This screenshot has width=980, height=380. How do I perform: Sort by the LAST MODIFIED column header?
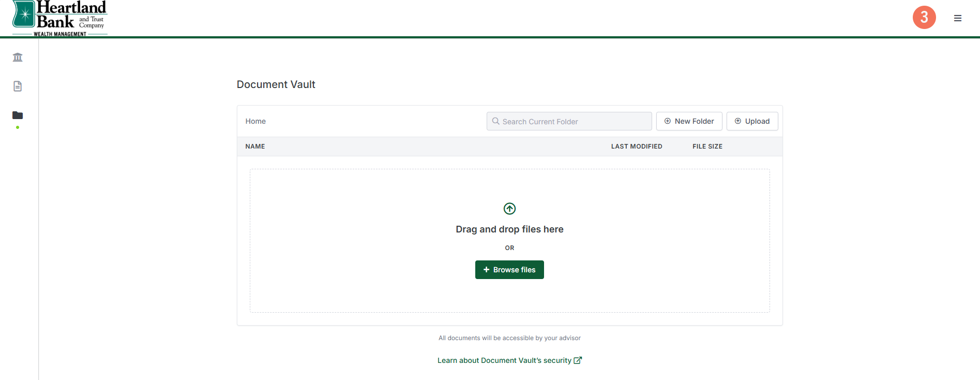[x=637, y=147]
